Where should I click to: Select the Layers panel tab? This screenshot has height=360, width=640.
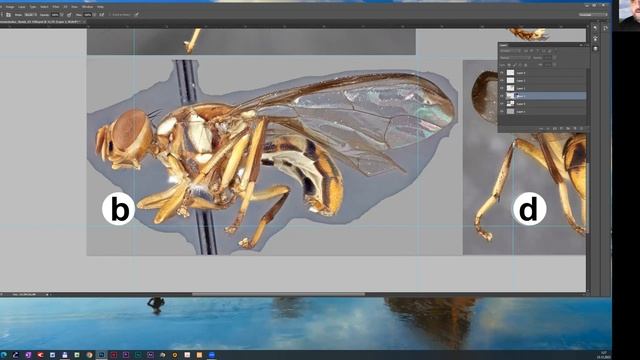[503, 45]
